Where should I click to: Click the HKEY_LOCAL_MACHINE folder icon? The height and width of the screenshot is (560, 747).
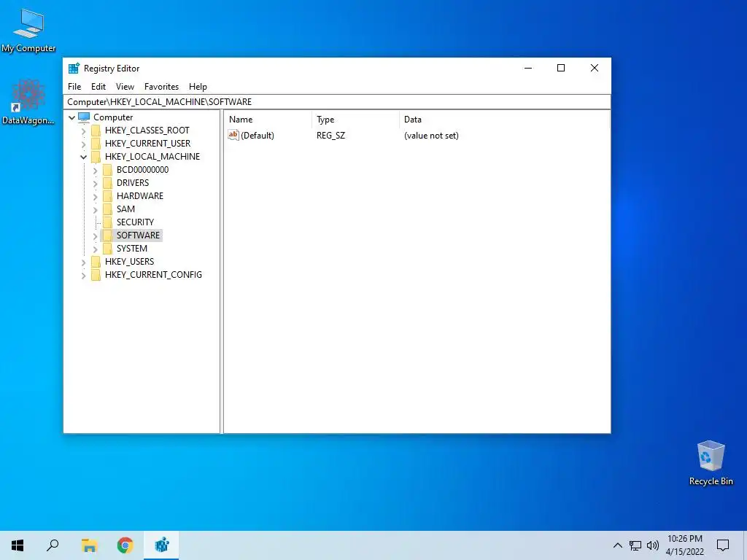(96, 157)
